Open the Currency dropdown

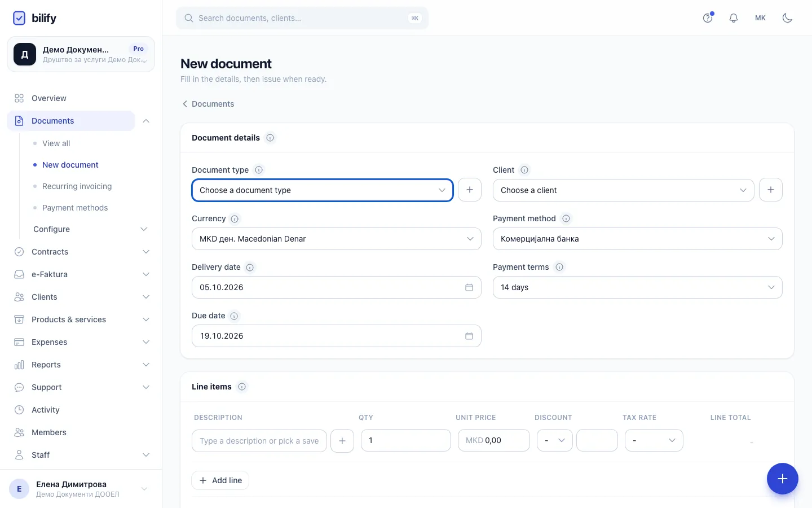[x=337, y=239]
